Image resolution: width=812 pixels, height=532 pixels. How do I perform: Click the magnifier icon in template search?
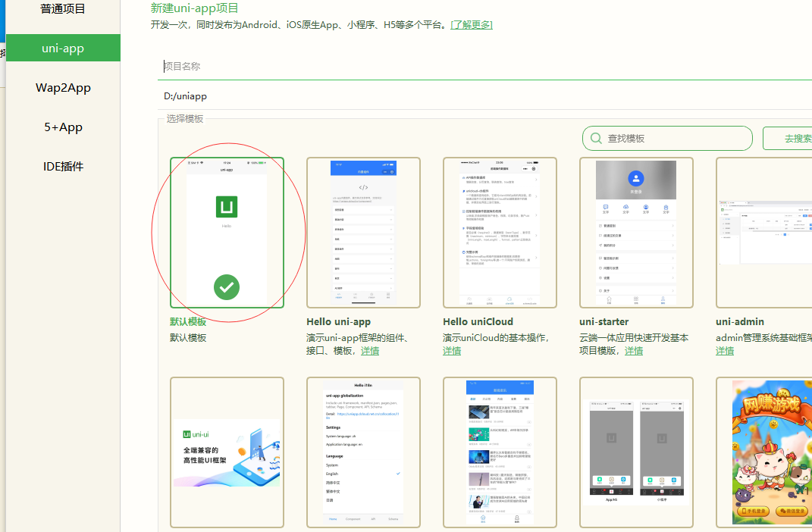596,138
